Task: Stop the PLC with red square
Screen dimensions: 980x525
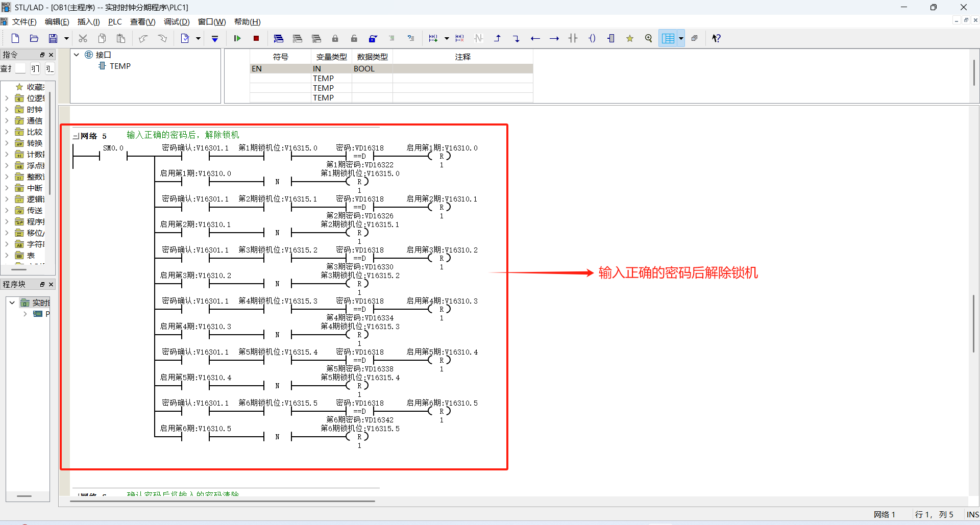Action: (256, 38)
